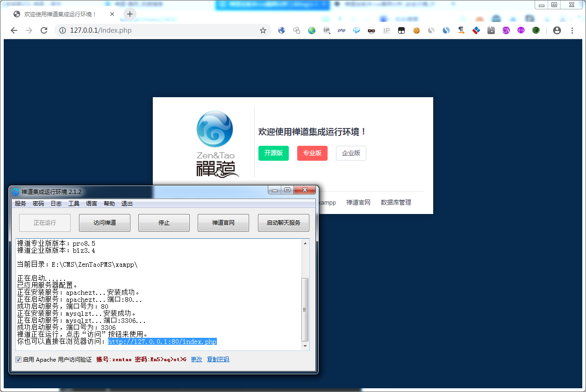
Task: Click the 退出 menu item
Action: tap(127, 204)
